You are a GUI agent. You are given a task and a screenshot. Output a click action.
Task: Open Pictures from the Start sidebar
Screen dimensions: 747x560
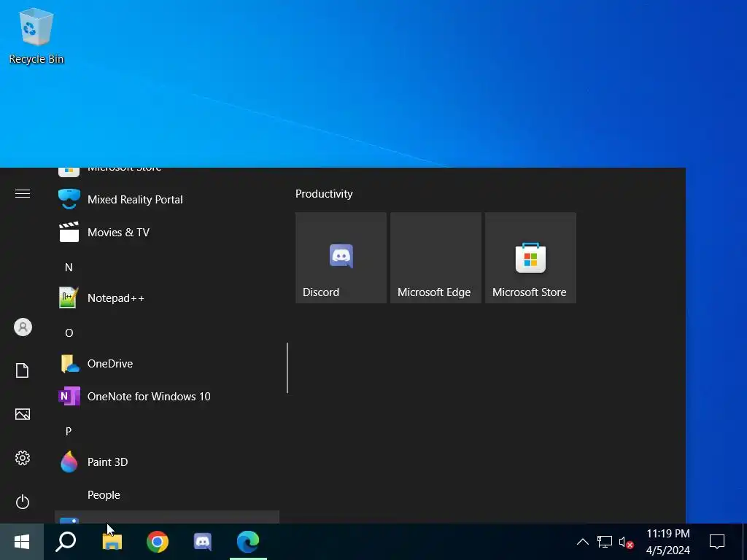23,414
